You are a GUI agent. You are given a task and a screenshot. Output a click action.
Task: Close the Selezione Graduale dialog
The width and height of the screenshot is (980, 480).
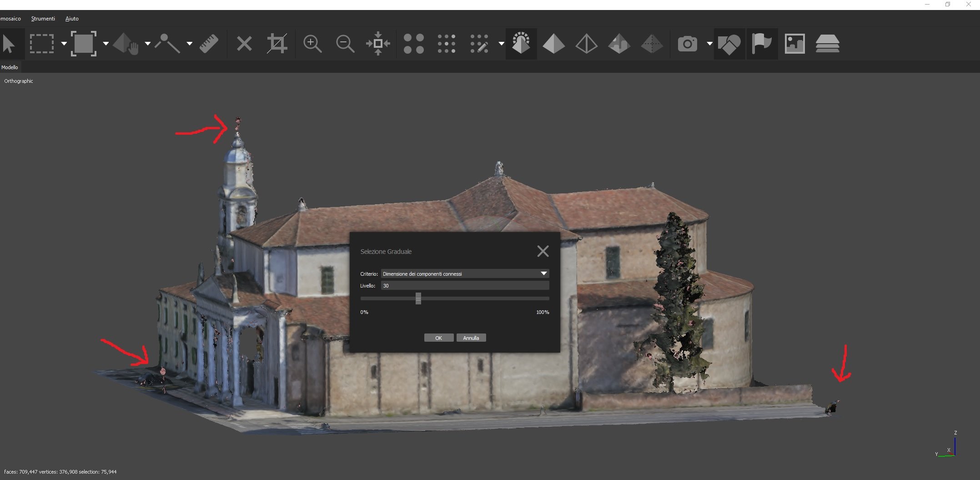pos(543,251)
